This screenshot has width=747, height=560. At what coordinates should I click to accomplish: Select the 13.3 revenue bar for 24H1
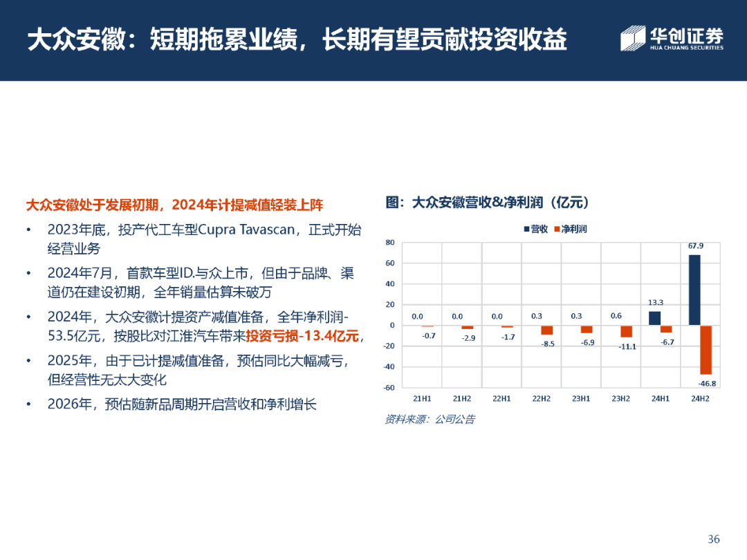tap(654, 318)
